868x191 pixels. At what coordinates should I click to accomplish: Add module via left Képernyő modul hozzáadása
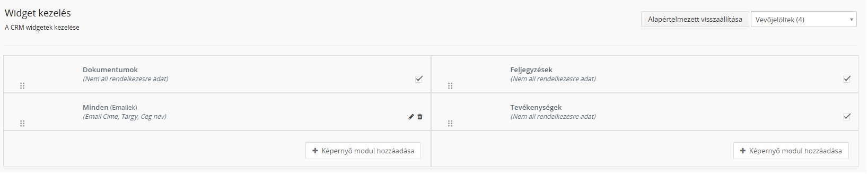pos(363,151)
